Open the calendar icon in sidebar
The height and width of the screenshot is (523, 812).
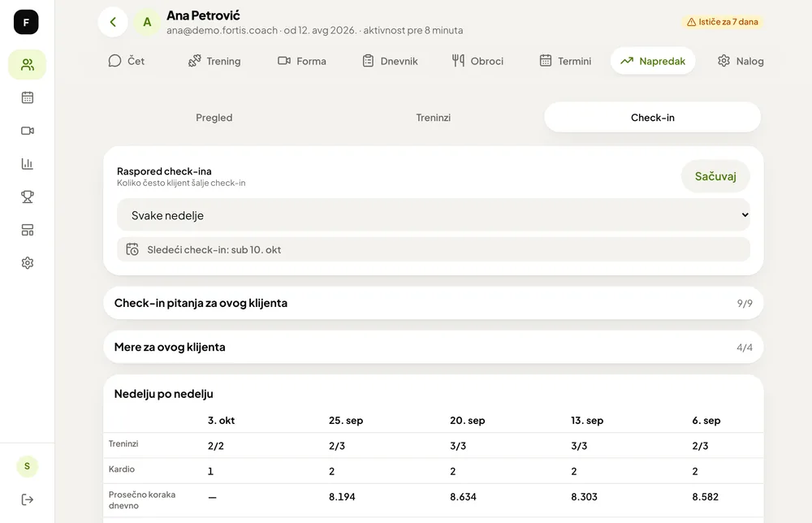tap(27, 97)
